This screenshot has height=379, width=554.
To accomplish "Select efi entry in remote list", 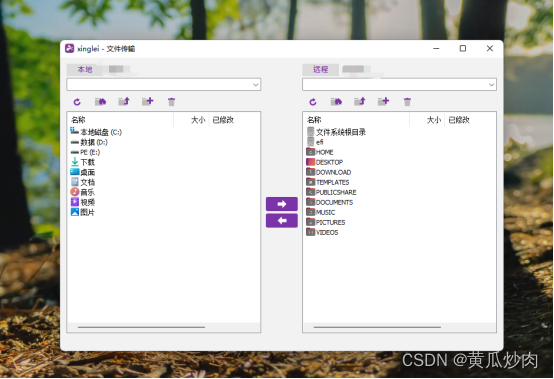I will [315, 142].
